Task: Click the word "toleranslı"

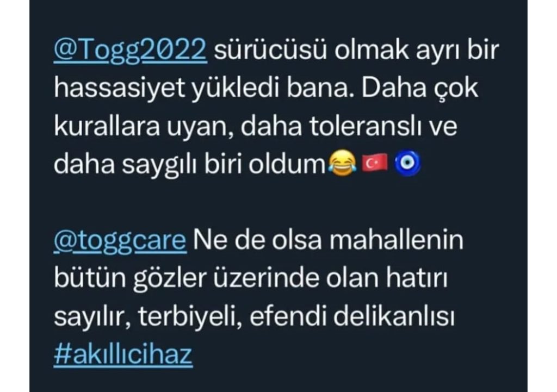Action: click(x=366, y=126)
